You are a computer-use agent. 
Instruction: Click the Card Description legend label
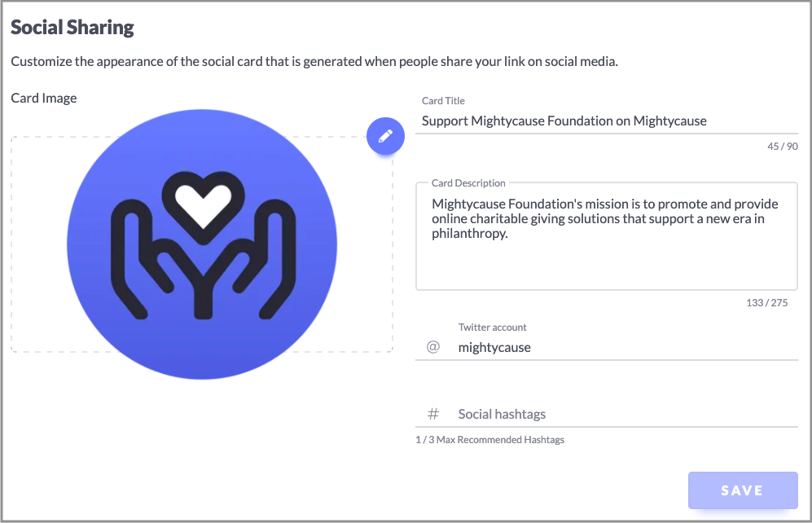click(x=468, y=182)
